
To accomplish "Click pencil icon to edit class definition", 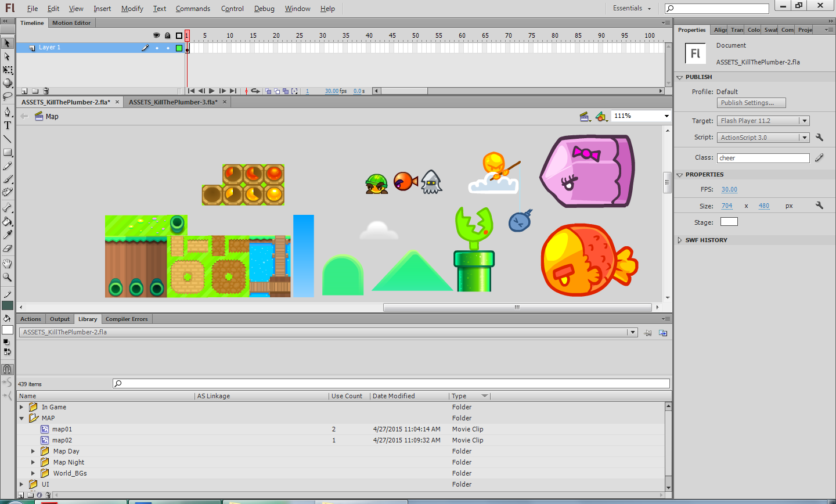I will 819,157.
